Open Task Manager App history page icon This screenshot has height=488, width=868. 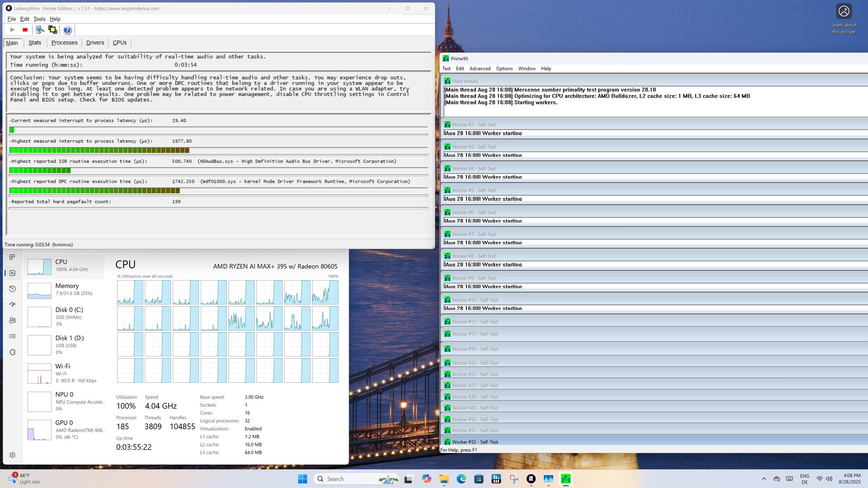click(13, 289)
